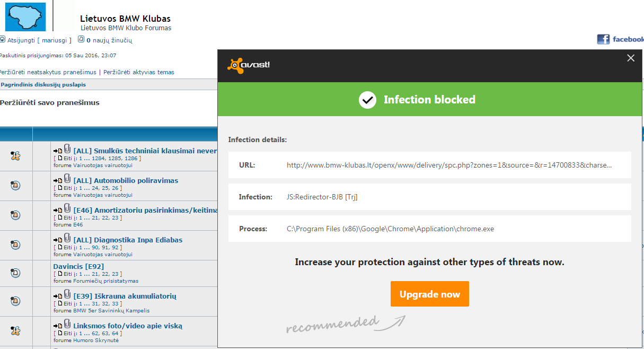Open the Humoro Skrynutė forum link
The height and width of the screenshot is (349, 644).
(96, 340)
